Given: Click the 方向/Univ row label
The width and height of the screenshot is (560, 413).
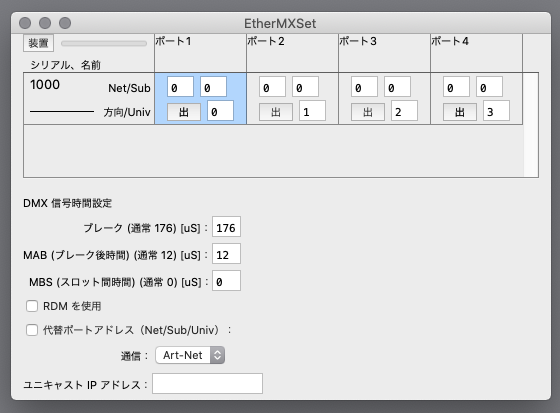Looking at the screenshot, I should (127, 112).
